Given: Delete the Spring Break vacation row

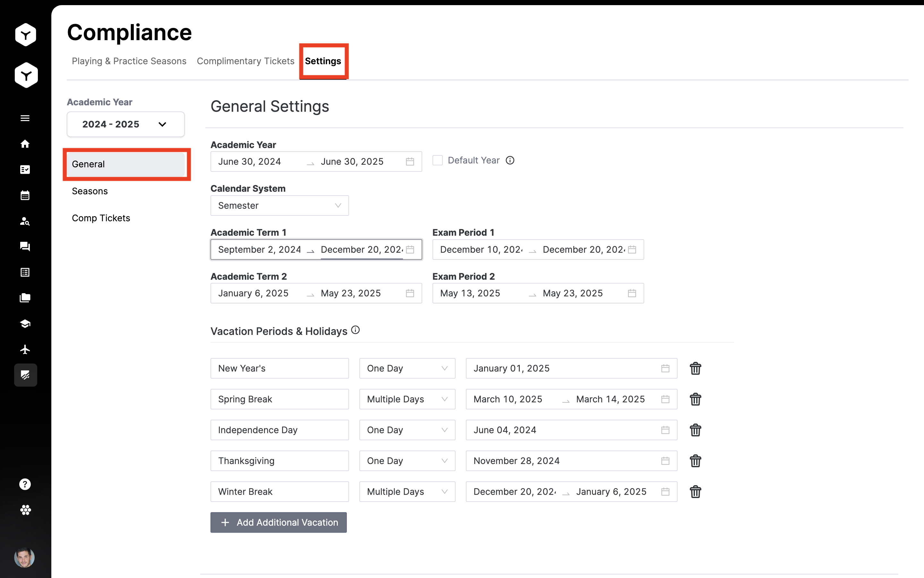Looking at the screenshot, I should [x=695, y=399].
